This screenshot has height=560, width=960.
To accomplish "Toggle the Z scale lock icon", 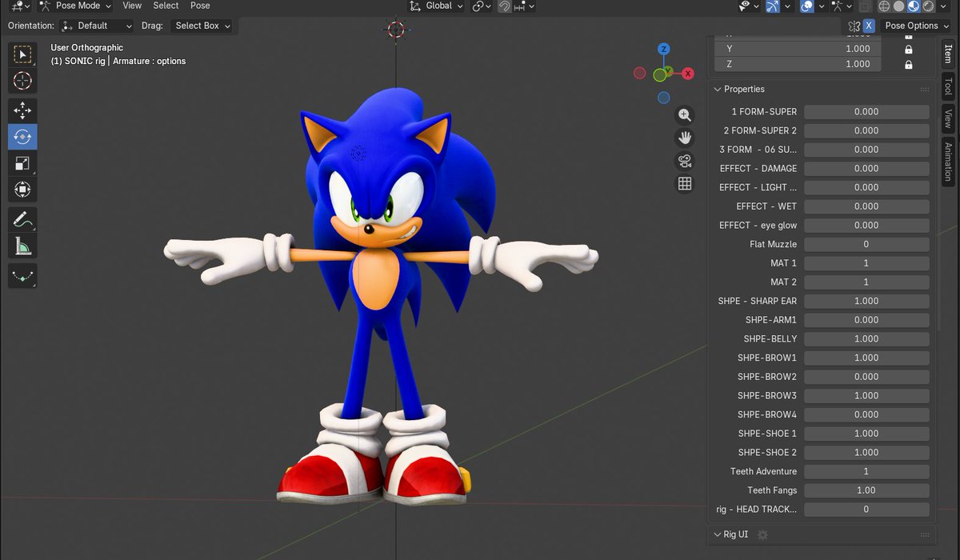I will pos(908,64).
